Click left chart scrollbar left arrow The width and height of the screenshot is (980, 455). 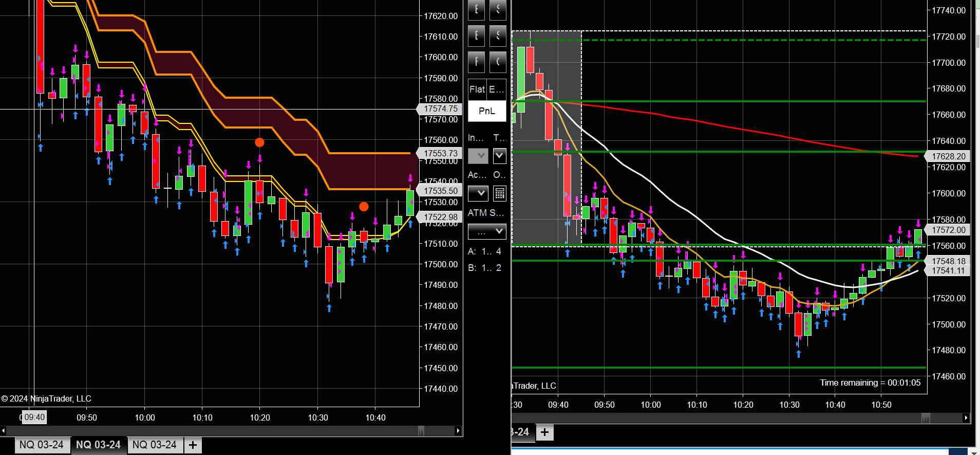coord(4,431)
